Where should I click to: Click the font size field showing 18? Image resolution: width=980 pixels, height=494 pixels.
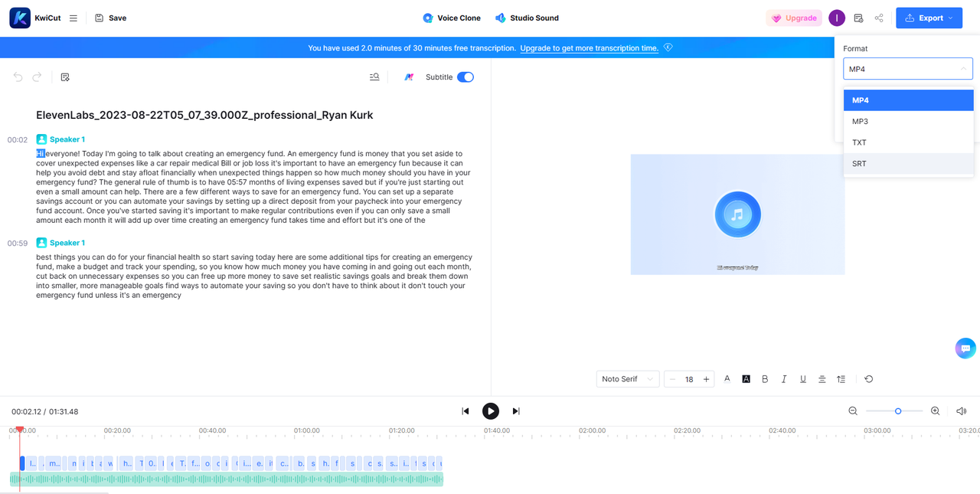[x=689, y=379]
